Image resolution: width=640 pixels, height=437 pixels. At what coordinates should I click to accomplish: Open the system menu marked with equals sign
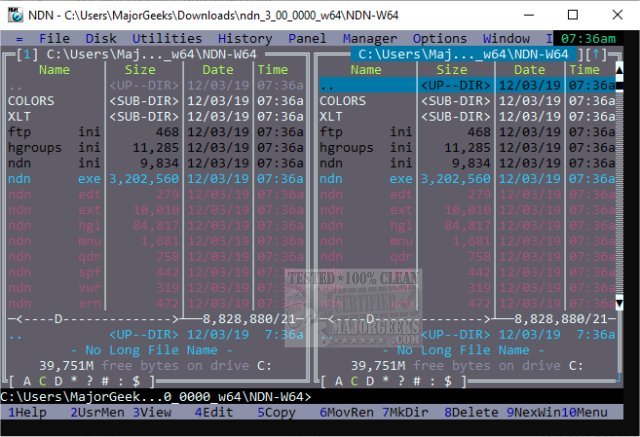click(x=19, y=39)
